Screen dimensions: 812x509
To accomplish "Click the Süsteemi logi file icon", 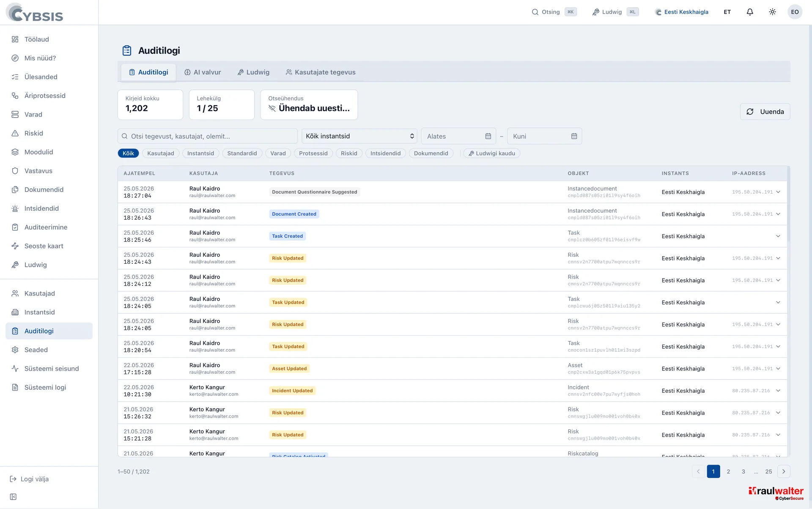I will click(15, 388).
